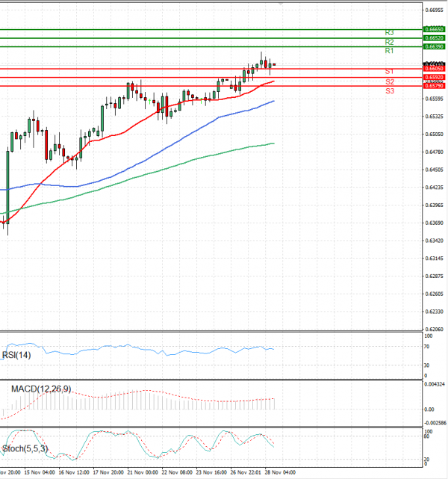Click the MACD 0.00 scale value
Viewport: 448px width, 479px height.
[429, 410]
